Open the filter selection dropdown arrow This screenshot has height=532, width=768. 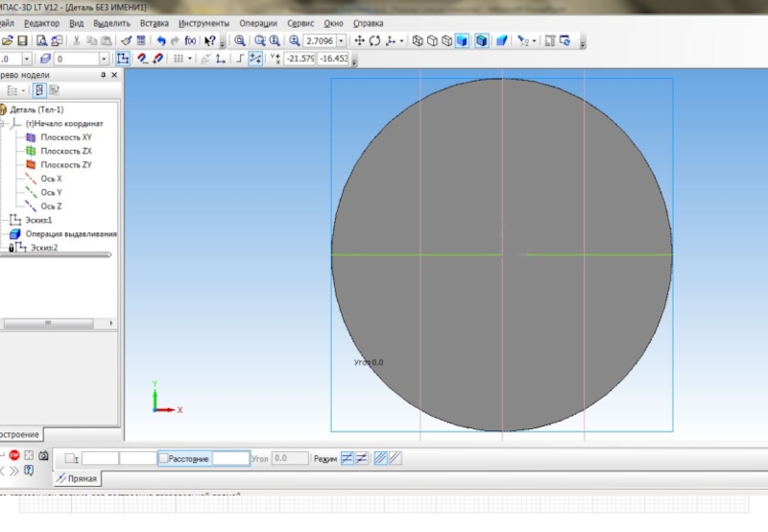click(x=534, y=40)
